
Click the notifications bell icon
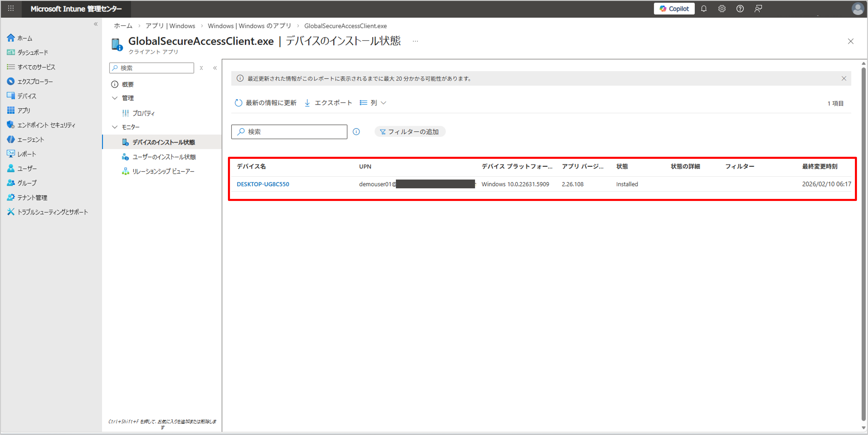coord(704,9)
